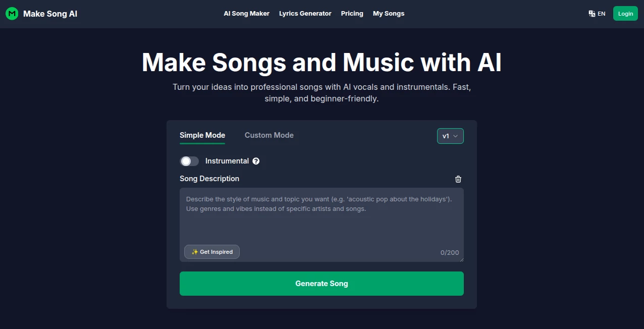
Task: Go to My Songs
Action: pyautogui.click(x=389, y=14)
